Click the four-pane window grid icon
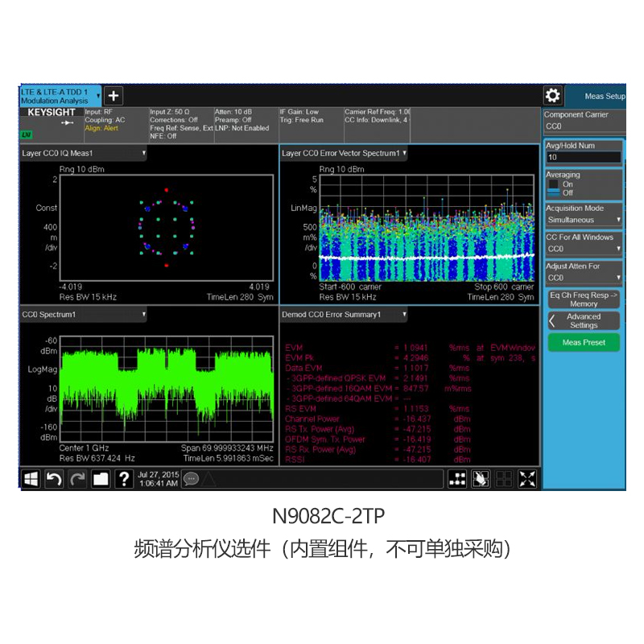644x644 pixels. tap(504, 478)
